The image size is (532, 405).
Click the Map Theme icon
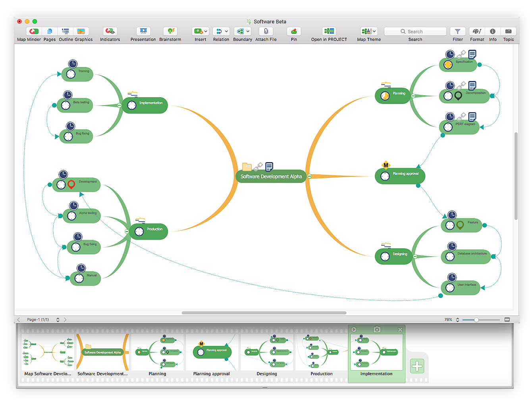366,31
